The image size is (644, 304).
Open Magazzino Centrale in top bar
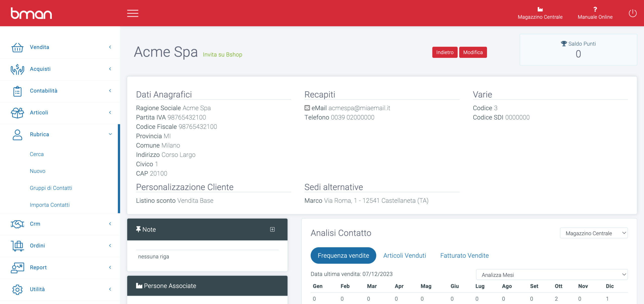540,13
